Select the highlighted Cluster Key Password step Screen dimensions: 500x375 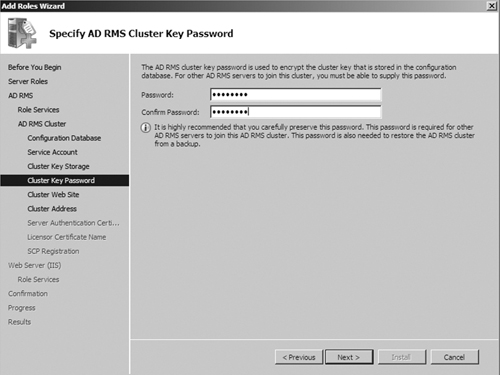coord(65,180)
